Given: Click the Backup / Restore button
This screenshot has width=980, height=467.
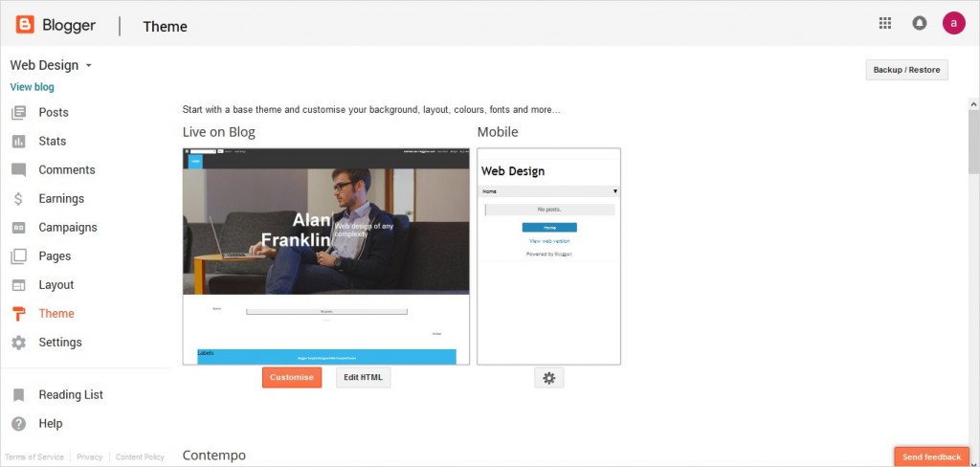Looking at the screenshot, I should (906, 70).
